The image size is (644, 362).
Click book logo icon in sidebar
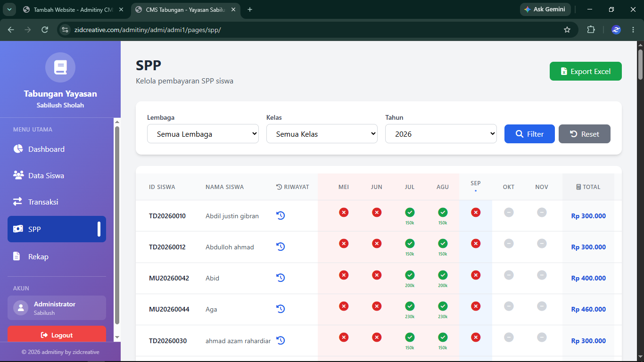(x=60, y=67)
